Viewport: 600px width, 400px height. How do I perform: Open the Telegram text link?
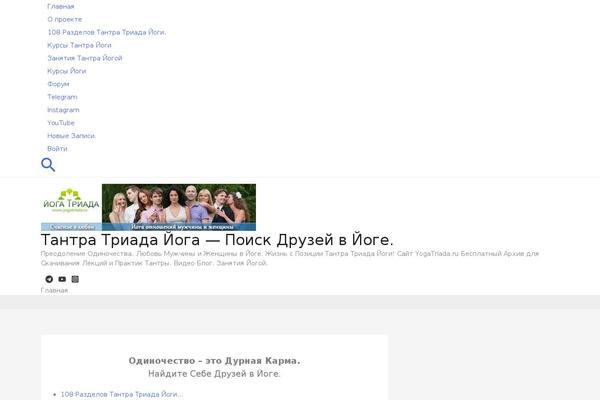(x=62, y=97)
